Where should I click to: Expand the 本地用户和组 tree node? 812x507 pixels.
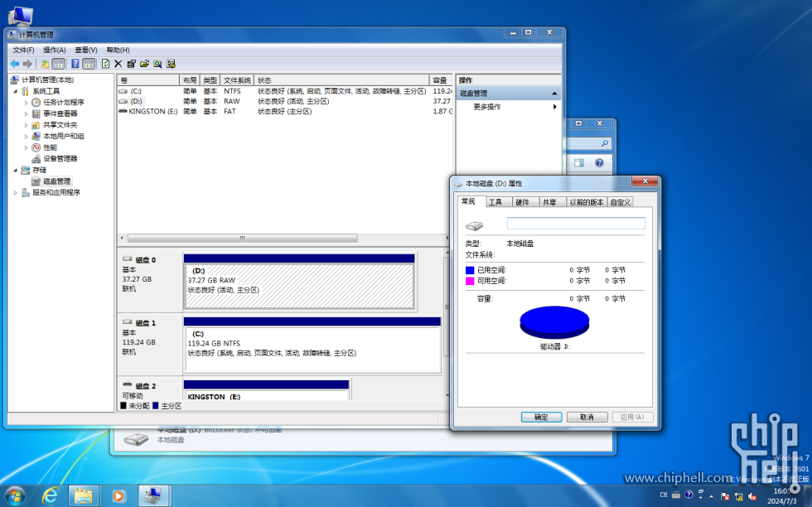point(27,136)
